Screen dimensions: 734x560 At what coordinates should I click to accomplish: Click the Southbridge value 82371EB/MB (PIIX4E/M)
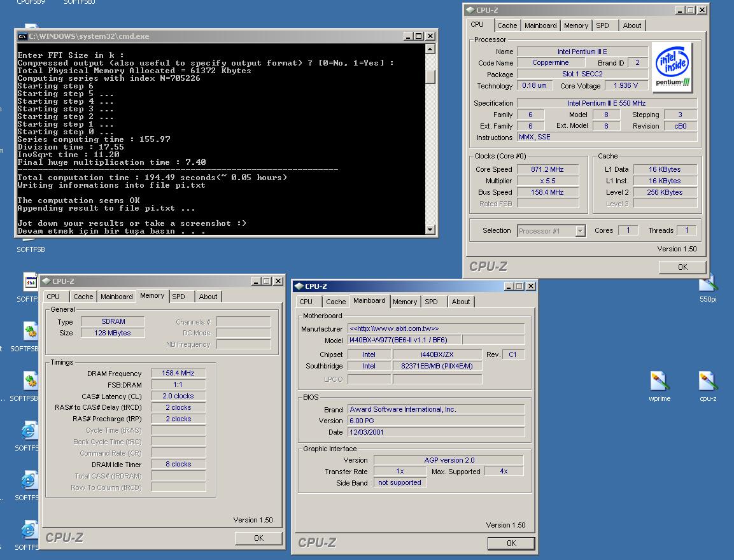click(x=437, y=366)
